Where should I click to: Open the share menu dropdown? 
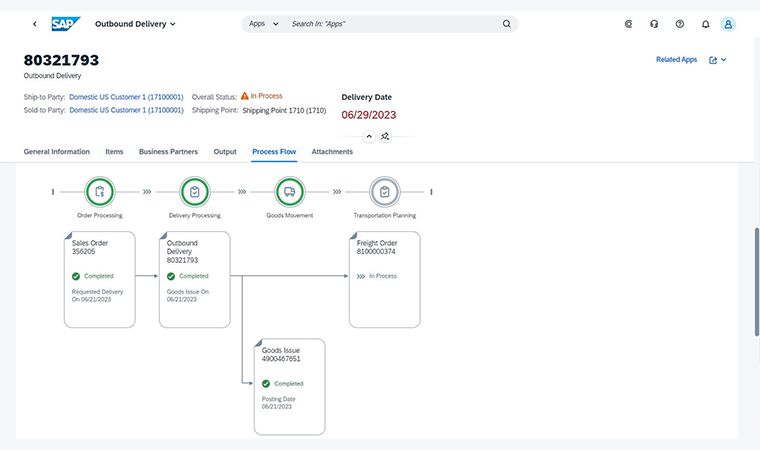point(718,60)
